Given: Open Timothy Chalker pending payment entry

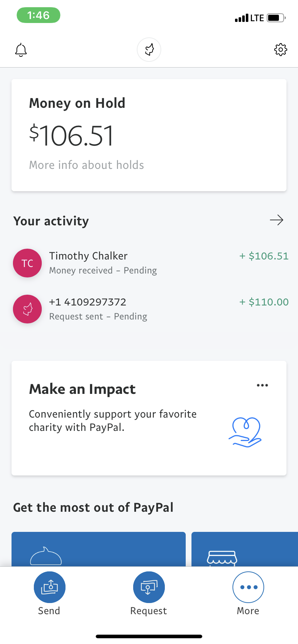Looking at the screenshot, I should tap(149, 263).
